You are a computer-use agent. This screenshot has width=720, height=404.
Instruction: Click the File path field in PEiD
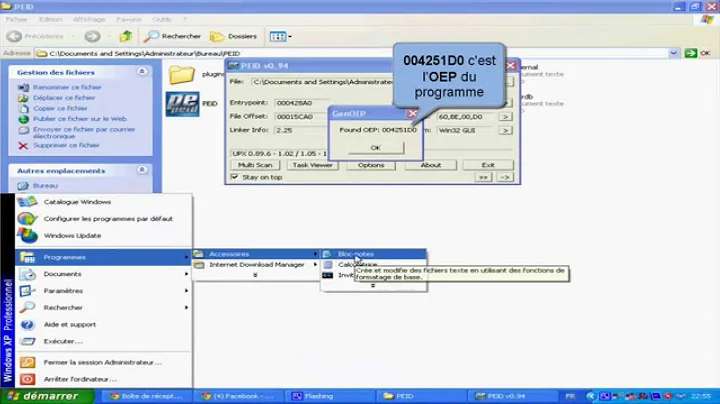click(322, 82)
